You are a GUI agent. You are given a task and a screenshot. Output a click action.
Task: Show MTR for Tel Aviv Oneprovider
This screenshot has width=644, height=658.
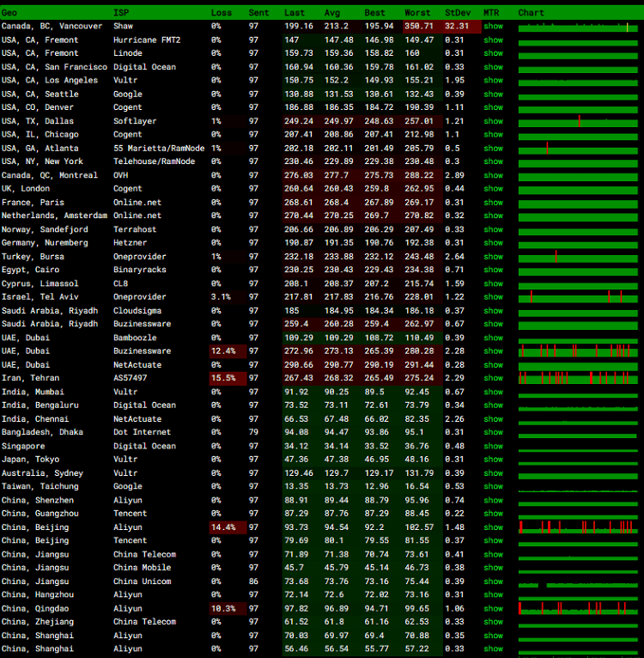pos(494,296)
